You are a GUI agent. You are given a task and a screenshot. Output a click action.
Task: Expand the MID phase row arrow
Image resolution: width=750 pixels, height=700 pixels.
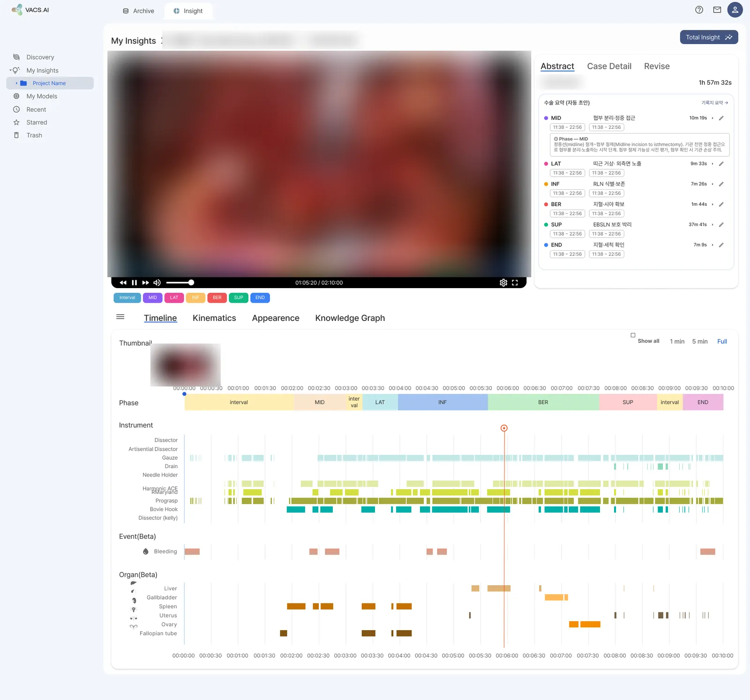pos(712,118)
